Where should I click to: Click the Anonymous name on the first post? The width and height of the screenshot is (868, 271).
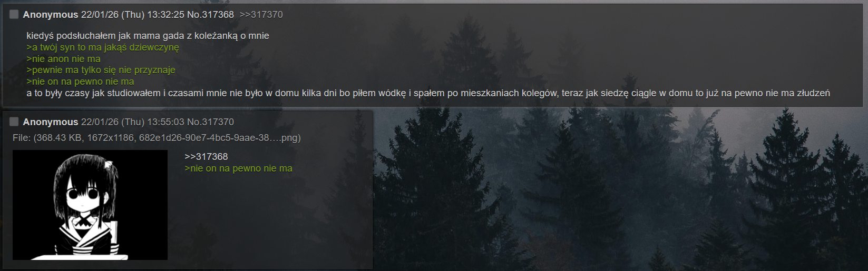pos(51,15)
